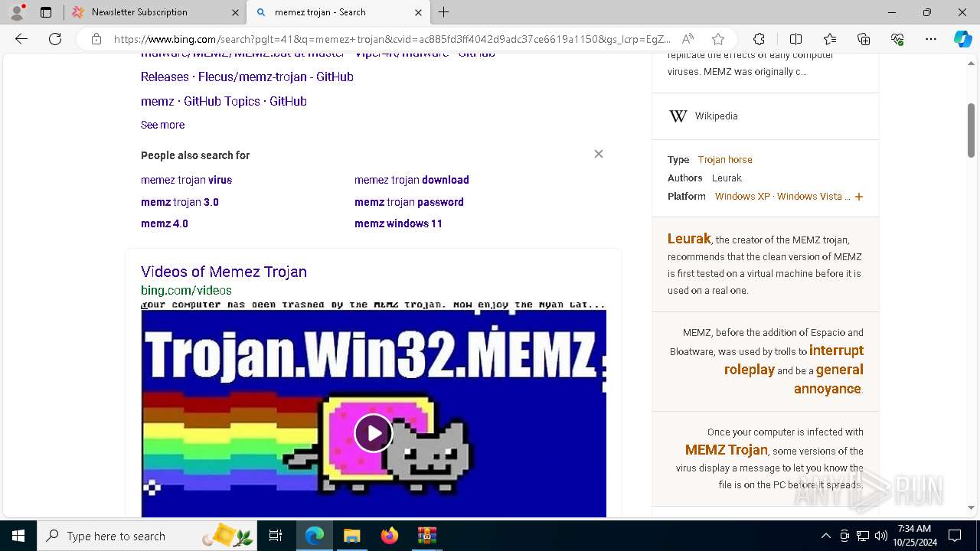Search memz trojan password suggestion
The height and width of the screenshot is (551, 980).
409,202
